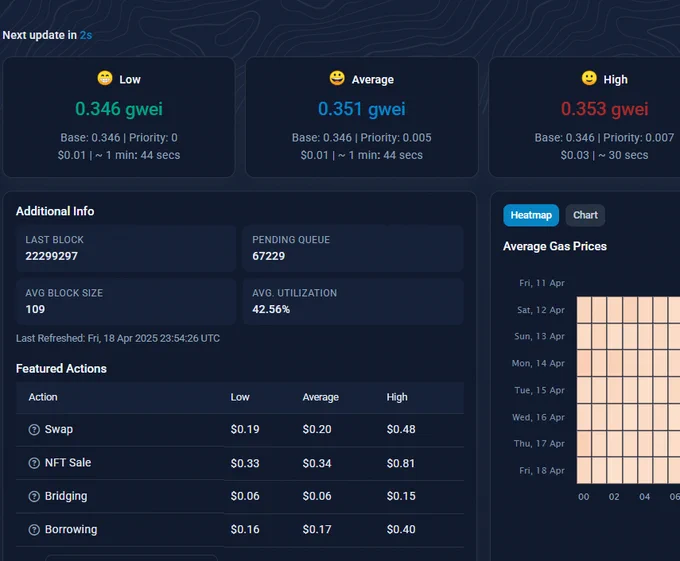
Task: Click NFT Sale's low cost $0.33
Action: click(x=245, y=463)
